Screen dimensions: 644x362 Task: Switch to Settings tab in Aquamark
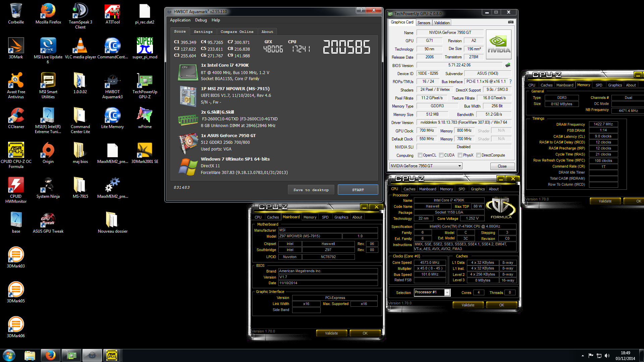[x=203, y=32]
